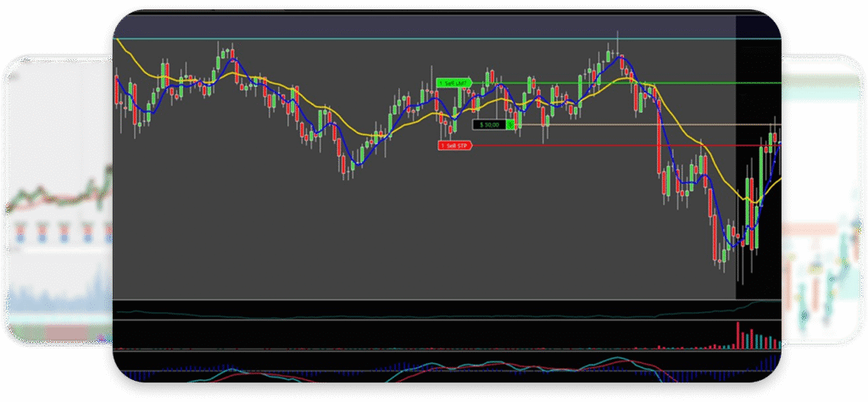Viewport: 868px width, 402px height.
Task: Click the lowest candle at the chart's bottom
Action: 723,254
